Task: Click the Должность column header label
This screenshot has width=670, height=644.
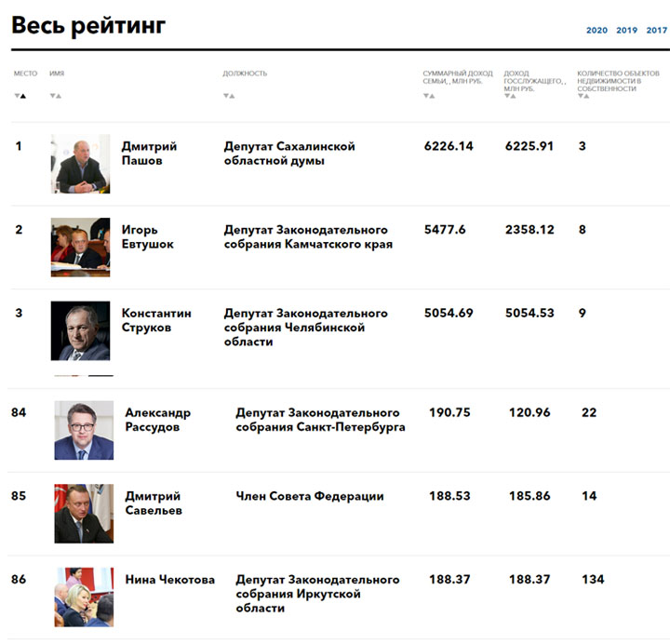Action: [x=245, y=74]
